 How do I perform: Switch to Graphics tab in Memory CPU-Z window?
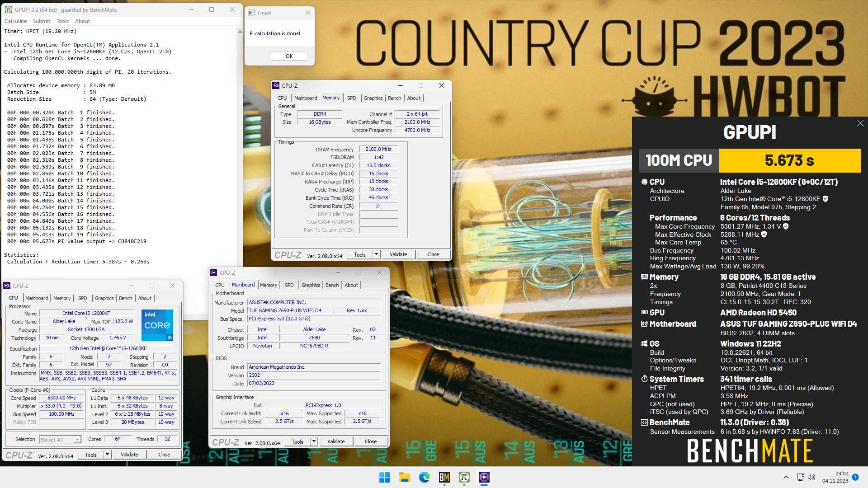point(373,98)
